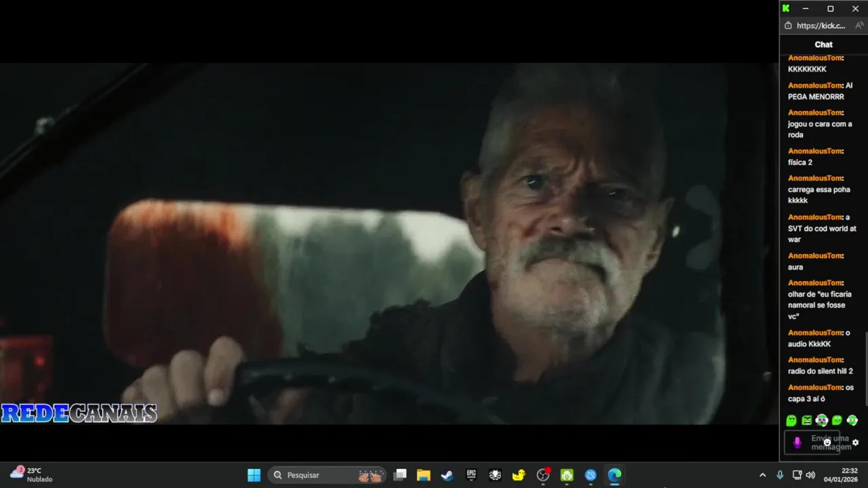Click 'olhar de eu ficaria namoral' message text
The height and width of the screenshot is (488, 868).
(819, 305)
